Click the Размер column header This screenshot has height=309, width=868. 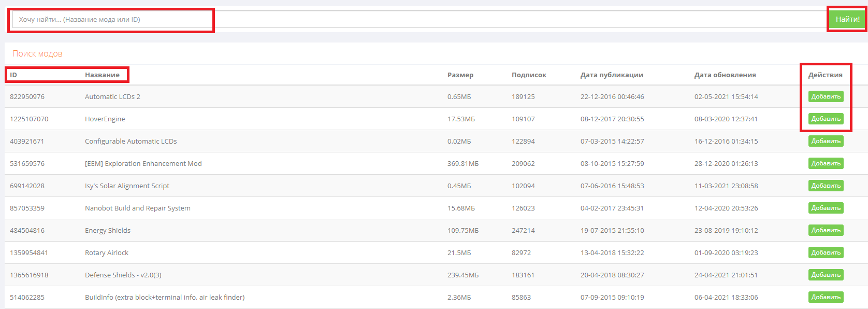coord(460,75)
